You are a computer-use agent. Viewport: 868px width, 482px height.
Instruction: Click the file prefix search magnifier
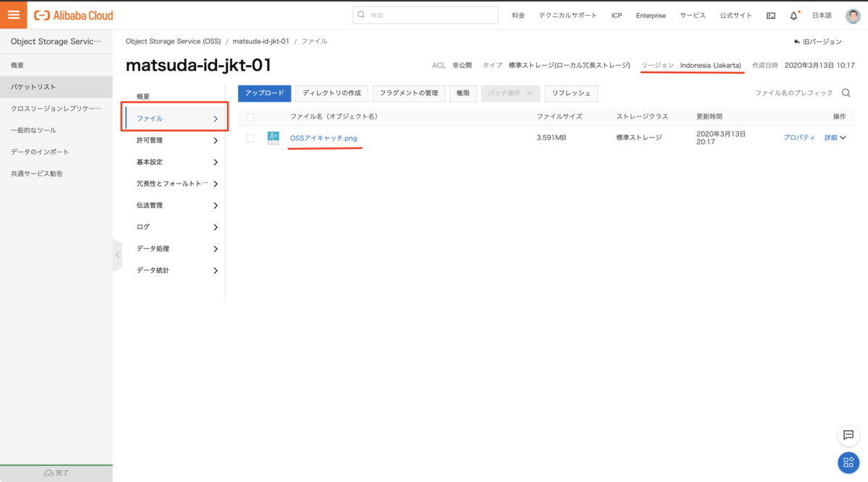pos(846,93)
